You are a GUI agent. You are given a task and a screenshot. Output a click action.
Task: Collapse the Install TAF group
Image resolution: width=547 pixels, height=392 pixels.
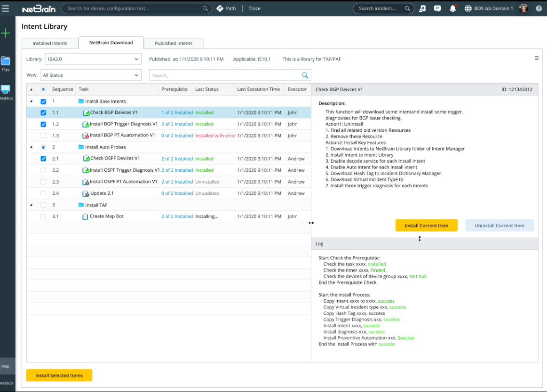(x=32, y=205)
